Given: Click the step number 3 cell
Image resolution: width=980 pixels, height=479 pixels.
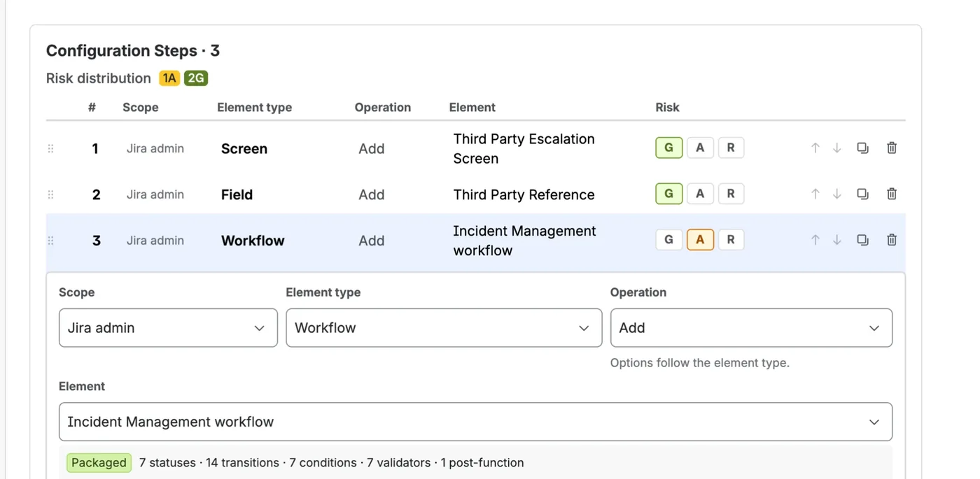Looking at the screenshot, I should [97, 241].
